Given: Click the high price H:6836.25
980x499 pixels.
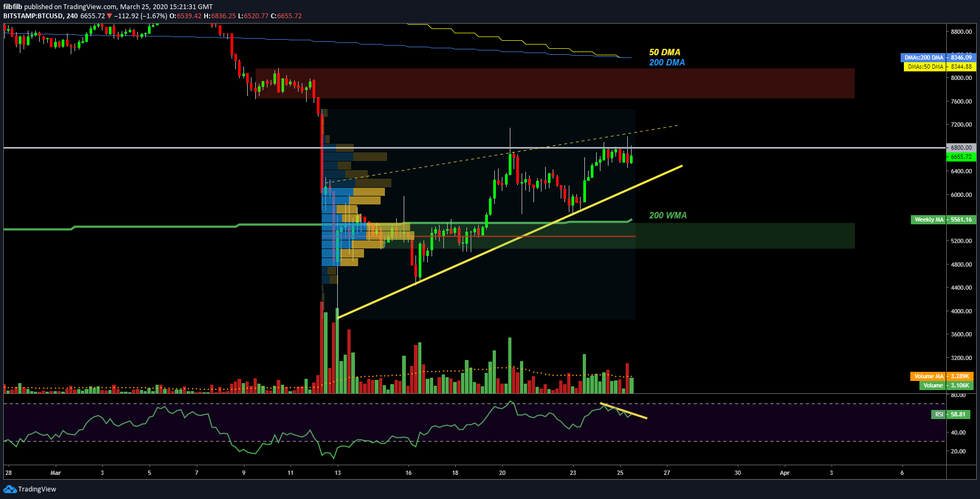Looking at the screenshot, I should point(220,16).
